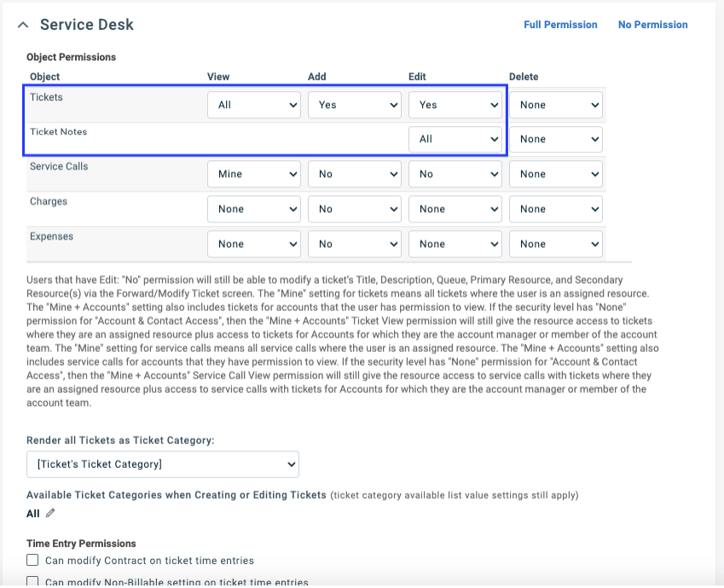Click the Full Permission link
Viewport: 724px width, 588px height.
click(560, 25)
